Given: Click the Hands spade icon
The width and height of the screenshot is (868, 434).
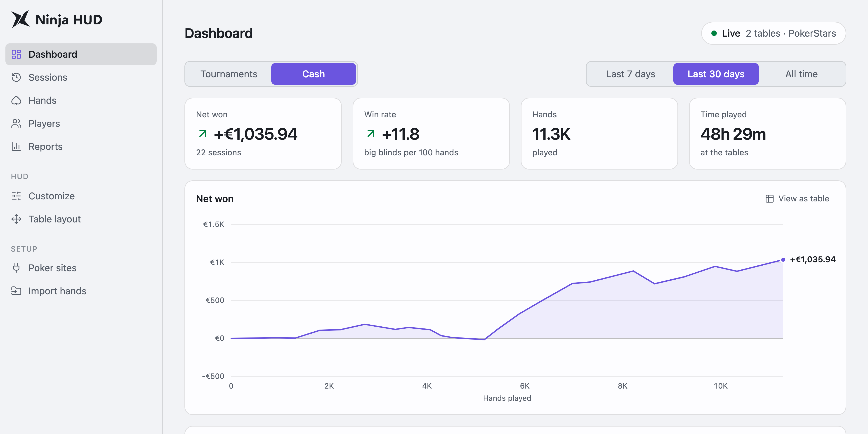Looking at the screenshot, I should [16, 100].
